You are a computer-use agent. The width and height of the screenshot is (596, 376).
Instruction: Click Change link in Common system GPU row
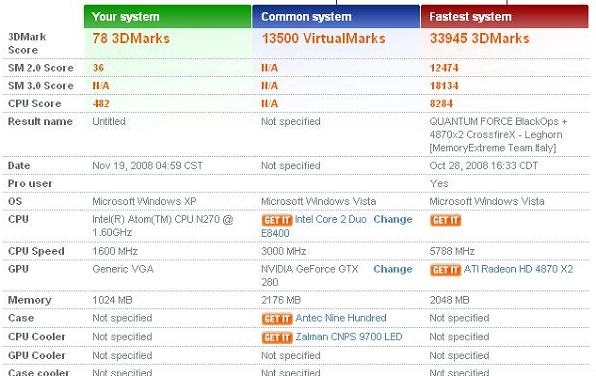click(393, 269)
